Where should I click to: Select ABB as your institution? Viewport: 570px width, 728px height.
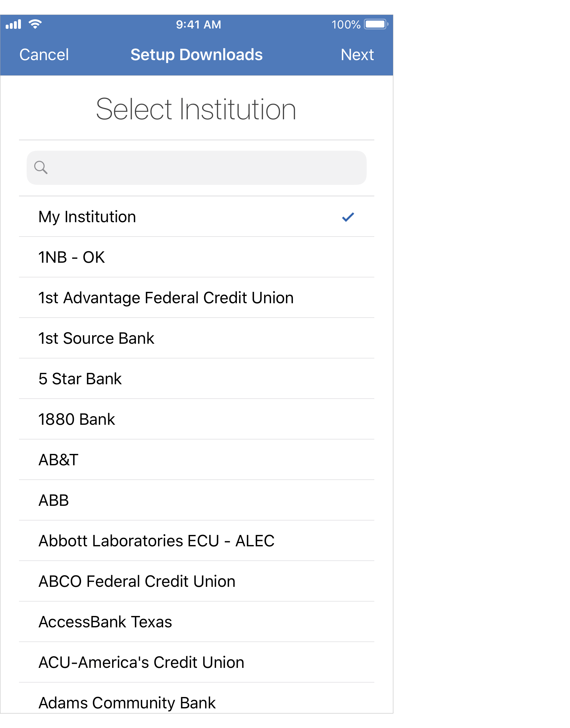tap(134, 500)
